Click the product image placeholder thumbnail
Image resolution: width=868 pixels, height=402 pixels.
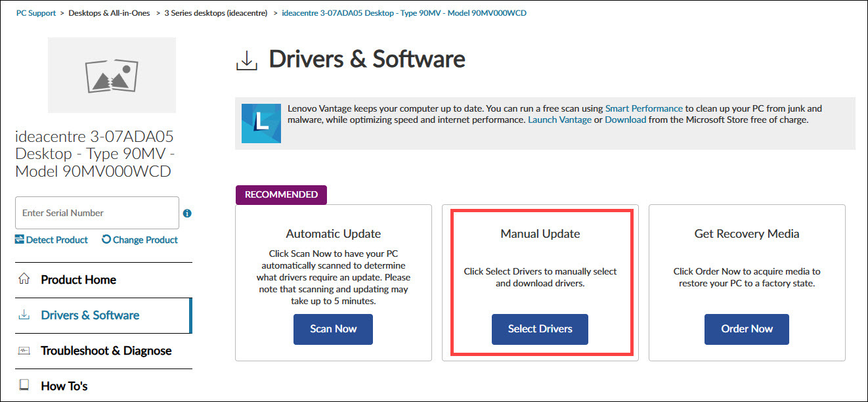(x=112, y=75)
